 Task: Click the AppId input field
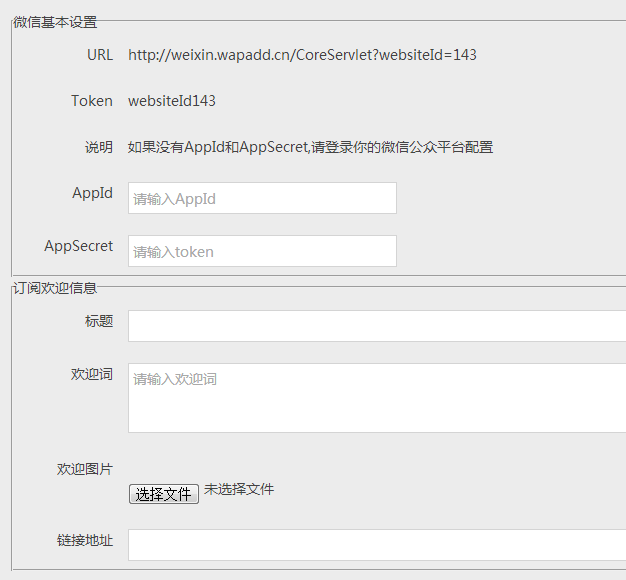click(262, 198)
